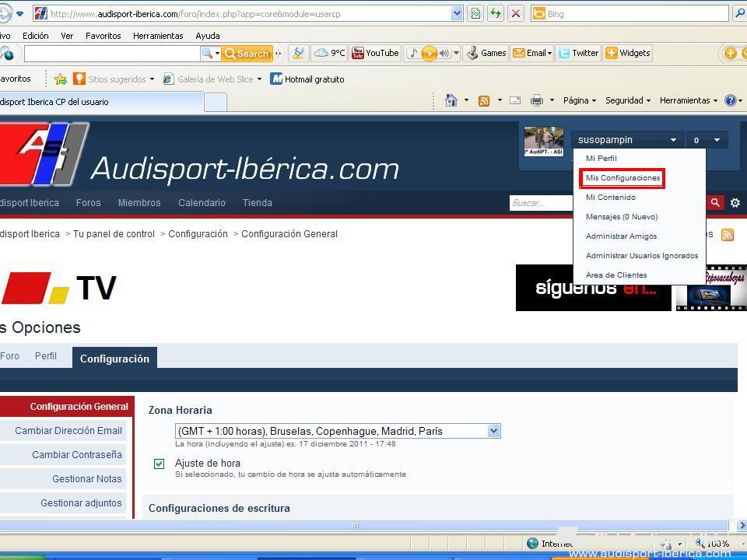Click 'Tu panel de control' breadcrumb
This screenshot has height=560, width=747.
pos(114,234)
